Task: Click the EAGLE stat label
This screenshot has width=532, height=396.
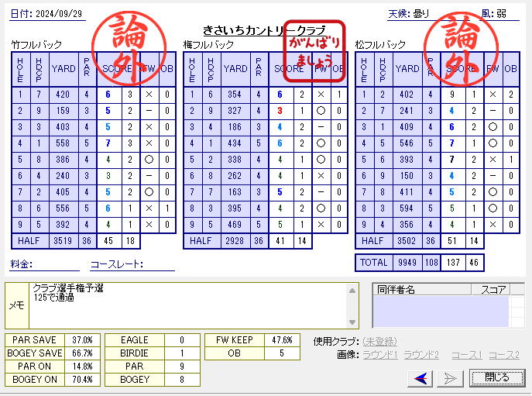Action: [135, 340]
